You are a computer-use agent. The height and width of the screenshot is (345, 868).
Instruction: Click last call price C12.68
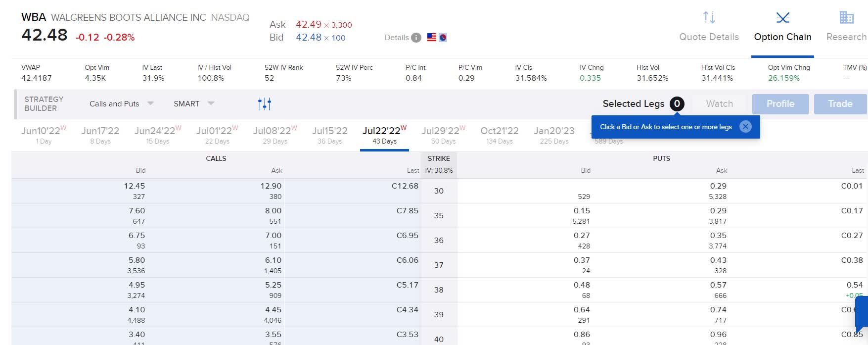click(405, 186)
